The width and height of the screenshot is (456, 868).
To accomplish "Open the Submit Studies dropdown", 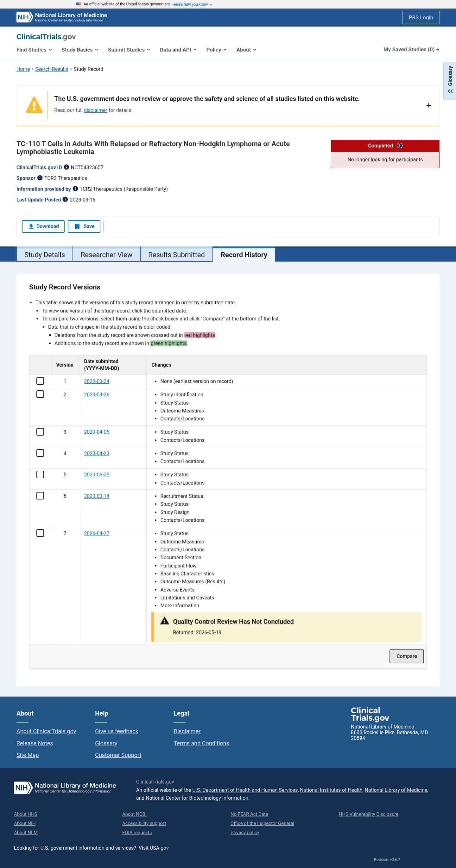I will (x=129, y=50).
